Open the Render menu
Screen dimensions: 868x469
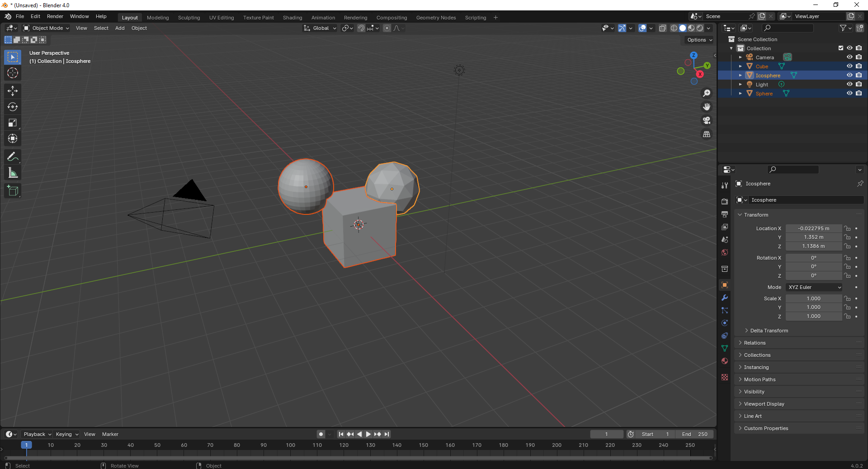coord(55,16)
